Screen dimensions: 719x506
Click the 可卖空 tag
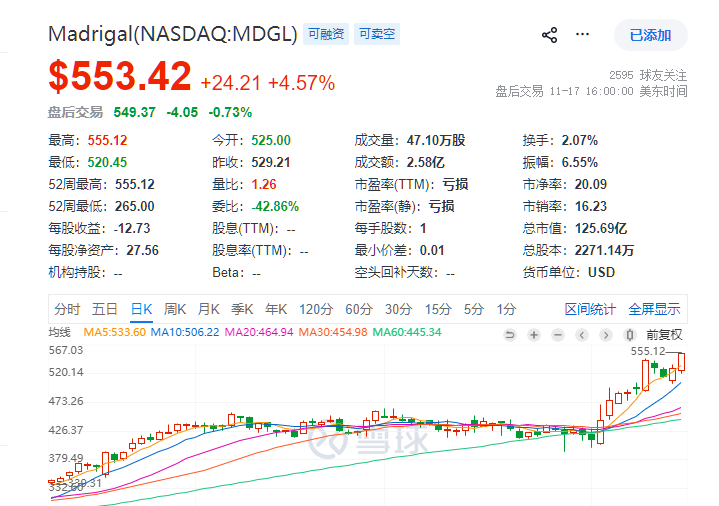[377, 34]
